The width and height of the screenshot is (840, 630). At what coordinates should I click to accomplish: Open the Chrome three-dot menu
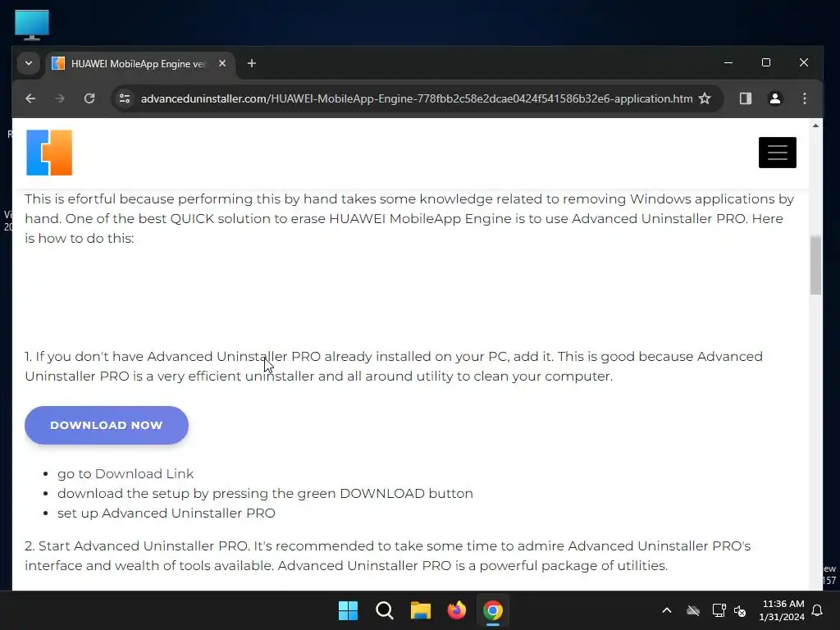click(804, 98)
